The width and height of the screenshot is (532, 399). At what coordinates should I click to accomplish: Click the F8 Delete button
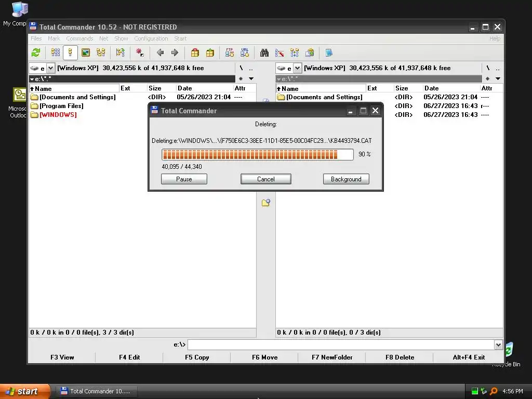point(400,357)
